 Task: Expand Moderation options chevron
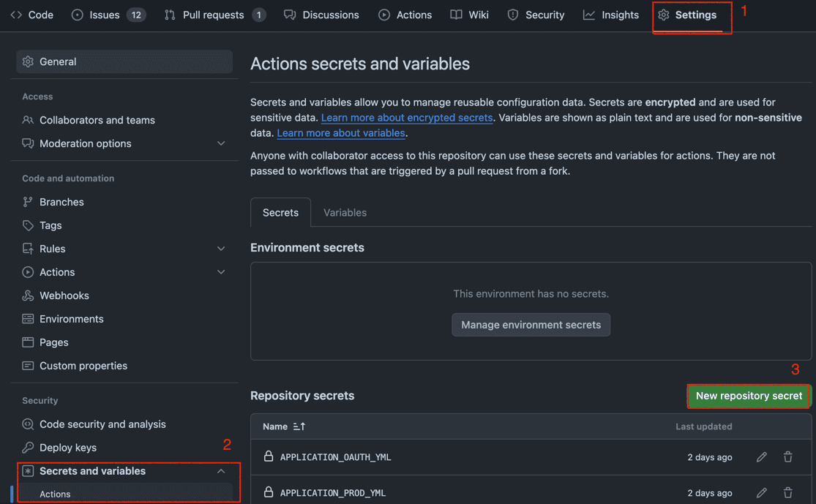click(221, 143)
